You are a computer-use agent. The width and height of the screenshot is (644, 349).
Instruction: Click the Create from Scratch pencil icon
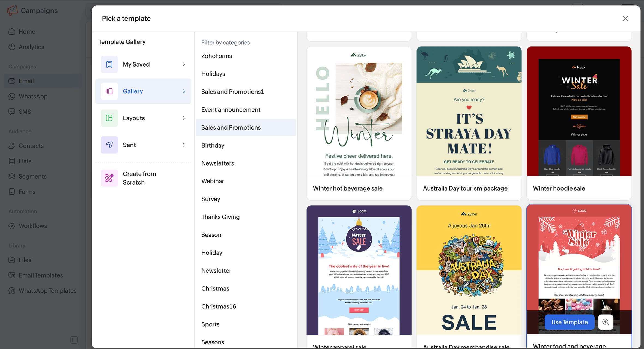click(x=109, y=178)
